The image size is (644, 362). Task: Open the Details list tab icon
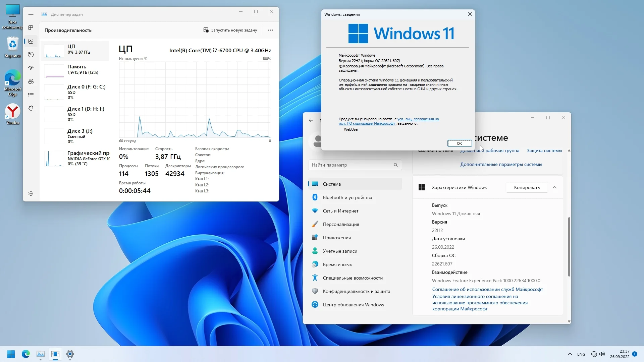coord(31,95)
